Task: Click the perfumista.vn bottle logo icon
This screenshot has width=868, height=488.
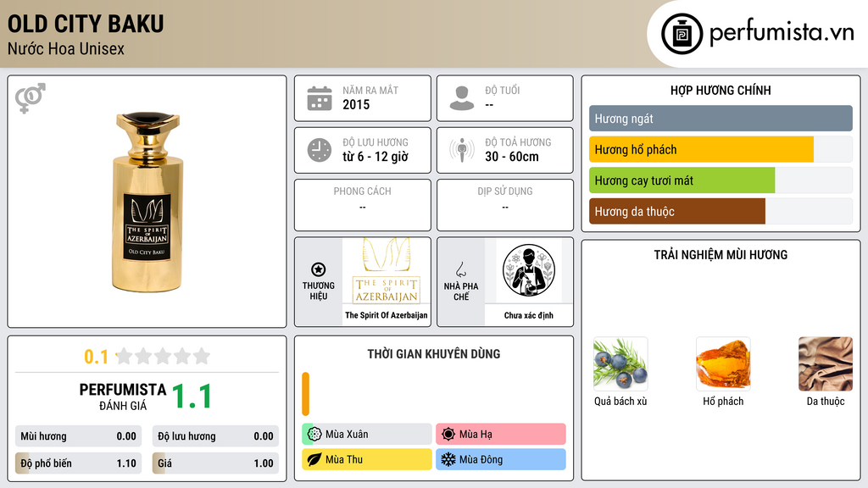Action: (682, 34)
